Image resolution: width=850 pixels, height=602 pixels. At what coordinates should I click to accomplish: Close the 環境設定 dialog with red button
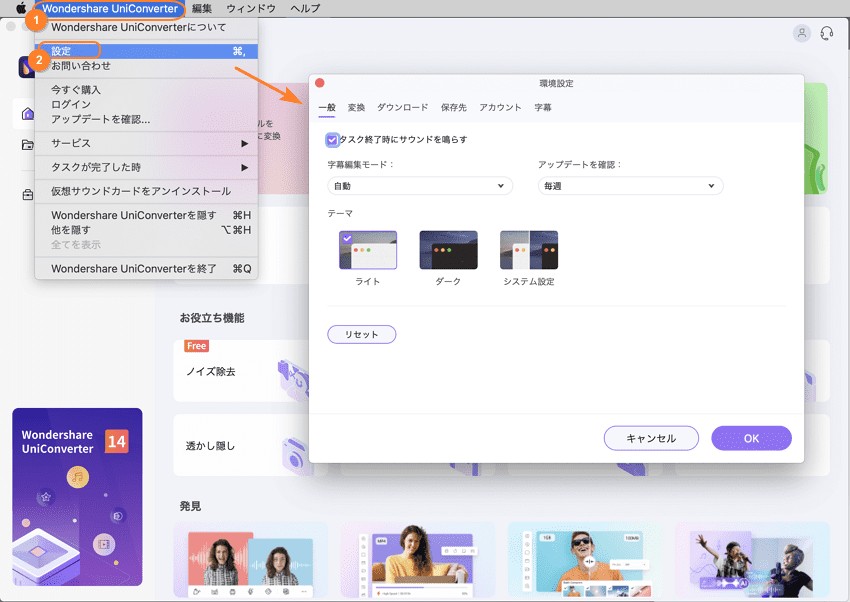pyautogui.click(x=320, y=83)
